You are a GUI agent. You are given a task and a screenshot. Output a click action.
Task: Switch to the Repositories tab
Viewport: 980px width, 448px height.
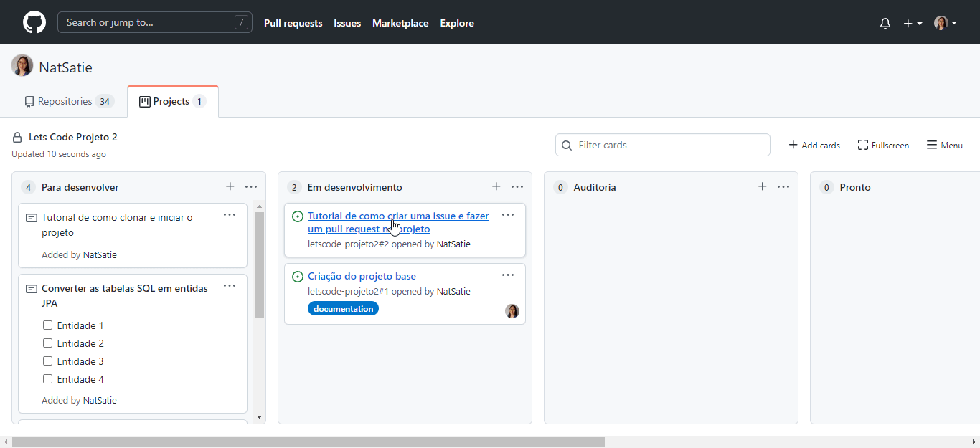(x=69, y=101)
